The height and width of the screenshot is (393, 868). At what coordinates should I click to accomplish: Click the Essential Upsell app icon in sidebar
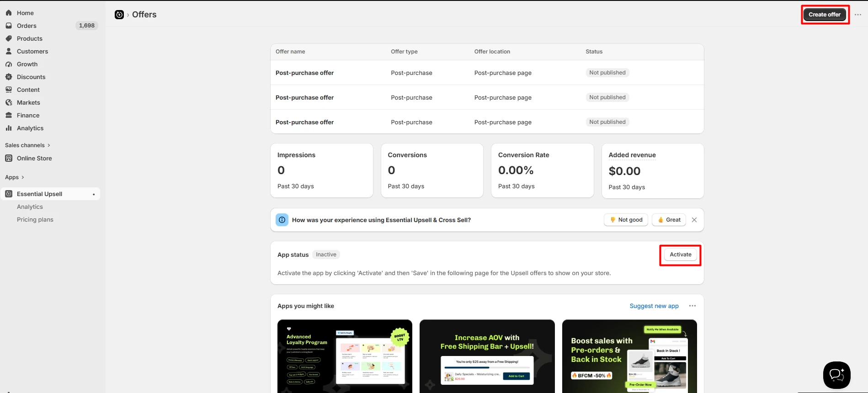[9, 194]
